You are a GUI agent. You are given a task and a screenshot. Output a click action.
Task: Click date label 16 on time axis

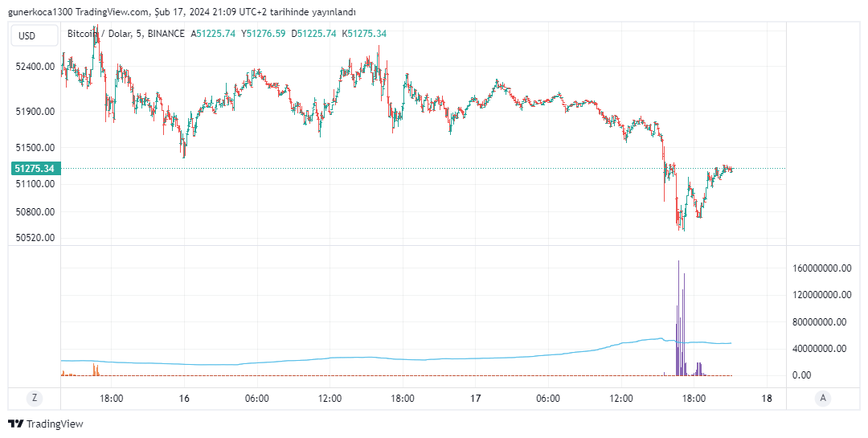pyautogui.click(x=184, y=398)
